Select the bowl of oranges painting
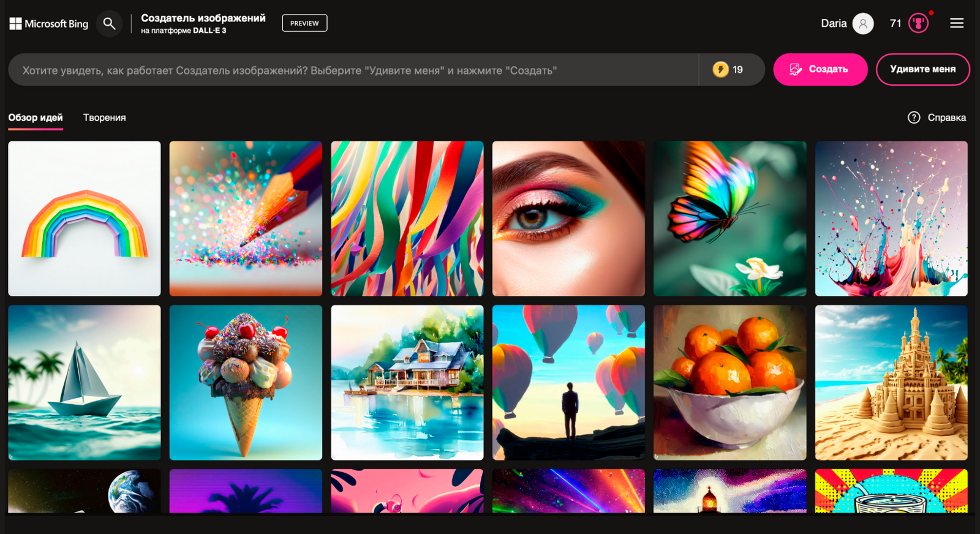Screen dimensions: 980x534 [x=729, y=383]
